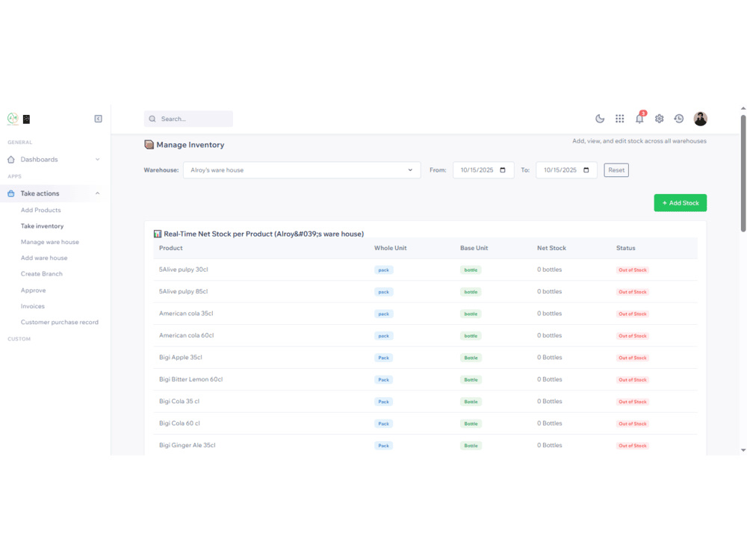Click bottle badge for American cola 35cl
Screen dimensions: 747x560
coord(471,314)
